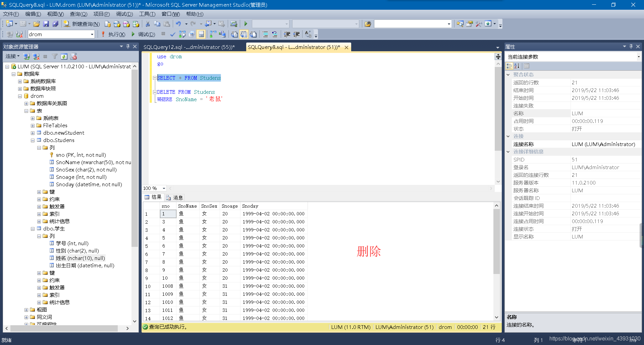
Task: Increase indent of the selected lines
Action: pos(296,34)
